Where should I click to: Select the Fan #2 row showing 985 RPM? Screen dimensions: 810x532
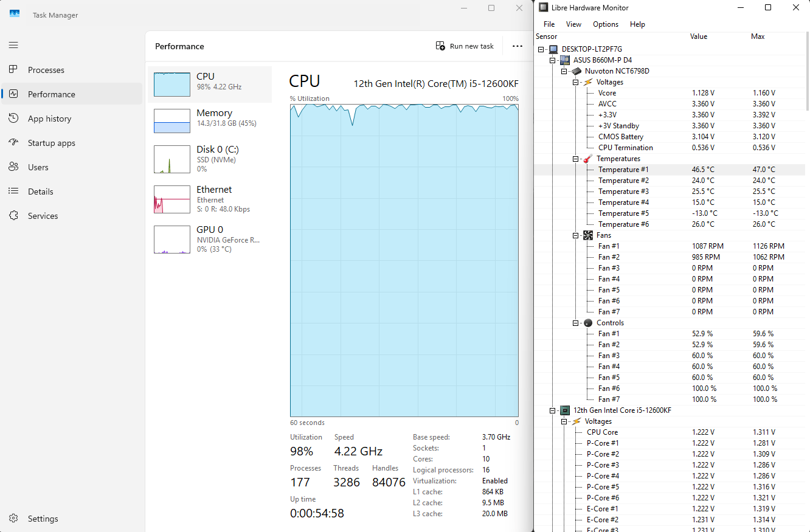click(669, 257)
